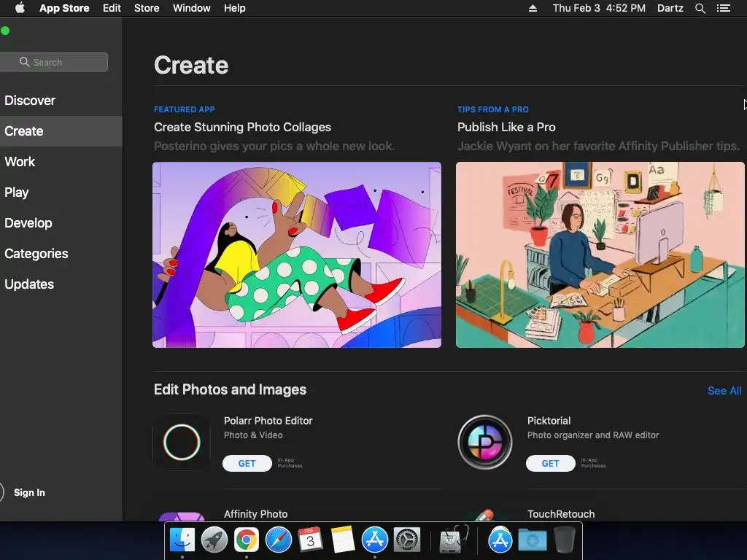Open Categories in the sidebar
Image resolution: width=747 pixels, height=560 pixels.
pyautogui.click(x=36, y=253)
